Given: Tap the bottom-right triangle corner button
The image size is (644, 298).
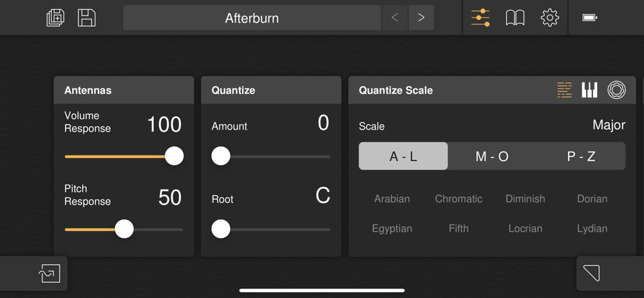Looking at the screenshot, I should point(592,273).
